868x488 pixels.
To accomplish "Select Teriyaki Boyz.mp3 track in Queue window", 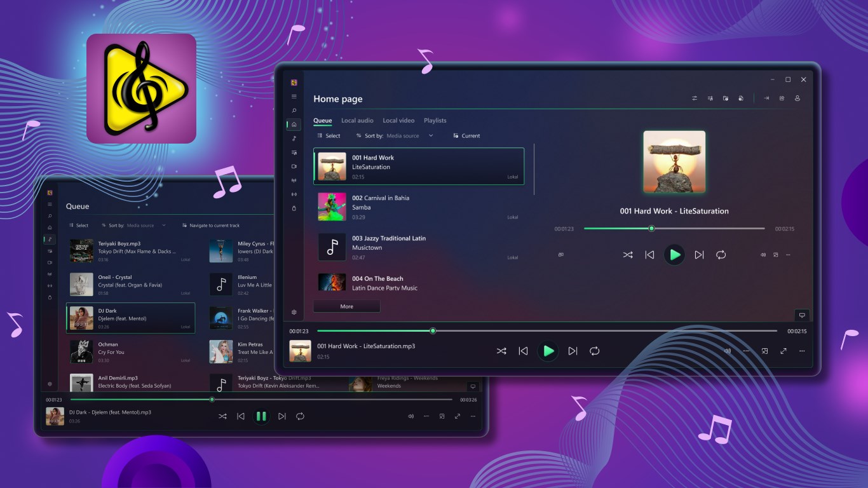I will point(131,251).
